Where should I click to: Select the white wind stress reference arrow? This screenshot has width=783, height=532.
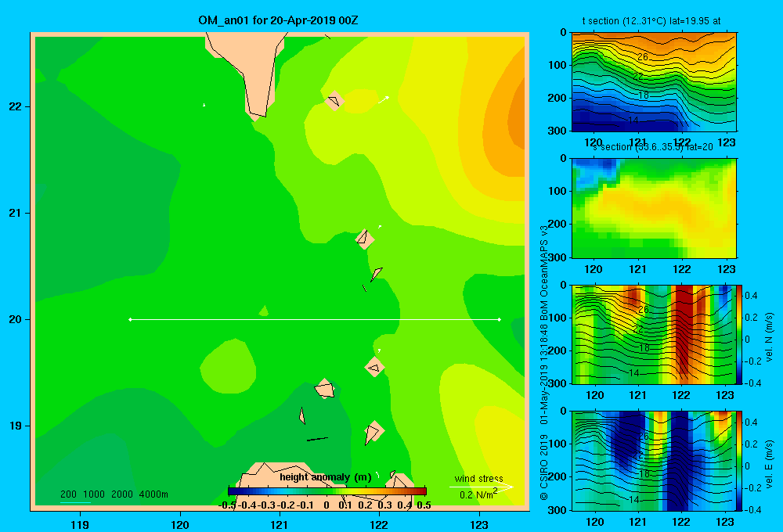[x=481, y=487]
